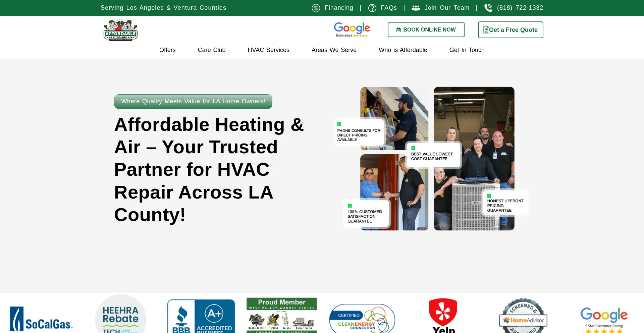Click the technician on ladder photo
This screenshot has height=333, width=644.
tap(394, 118)
